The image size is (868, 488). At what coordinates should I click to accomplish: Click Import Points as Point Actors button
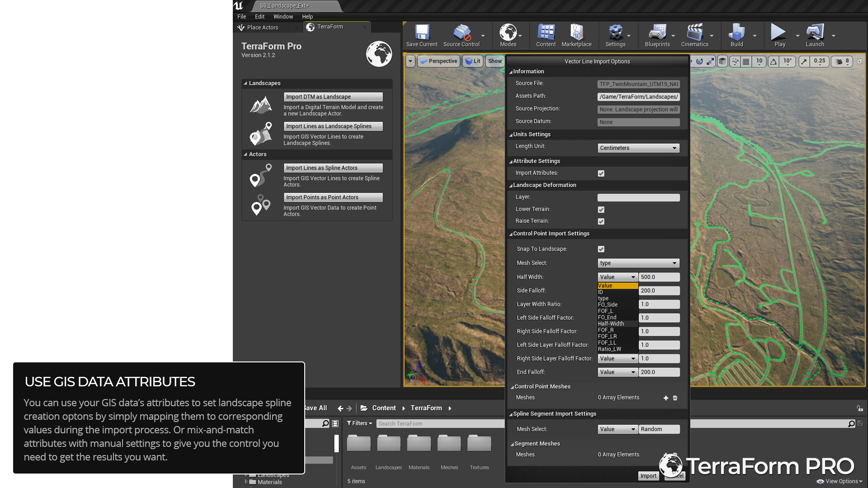[333, 197]
